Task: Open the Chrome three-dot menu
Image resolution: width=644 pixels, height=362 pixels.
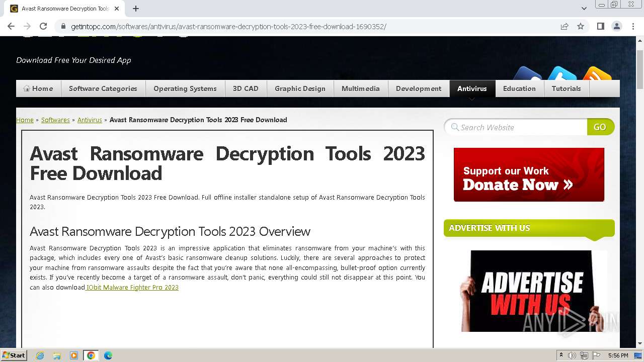Action: click(x=633, y=26)
